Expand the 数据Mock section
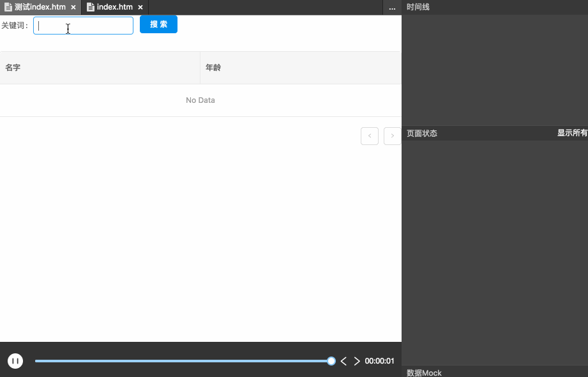 coord(423,373)
